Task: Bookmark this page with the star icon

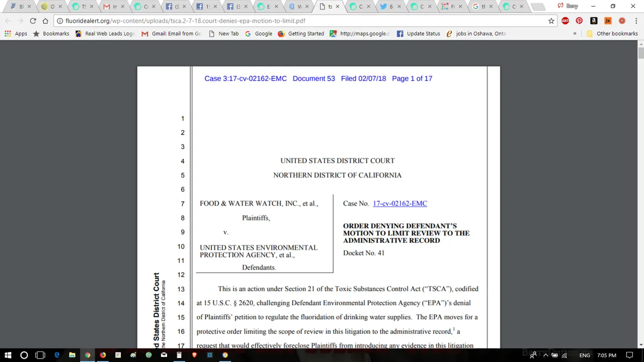Action: pyautogui.click(x=551, y=21)
